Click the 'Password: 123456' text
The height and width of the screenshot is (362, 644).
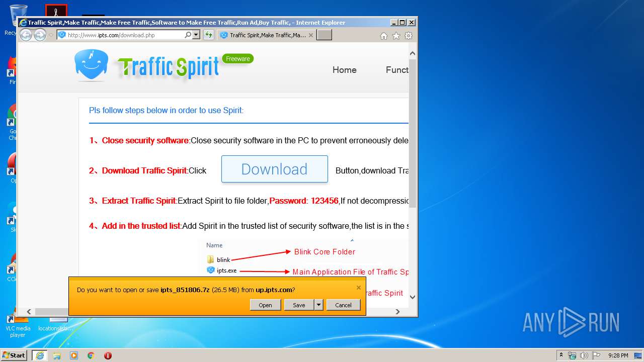(x=304, y=201)
